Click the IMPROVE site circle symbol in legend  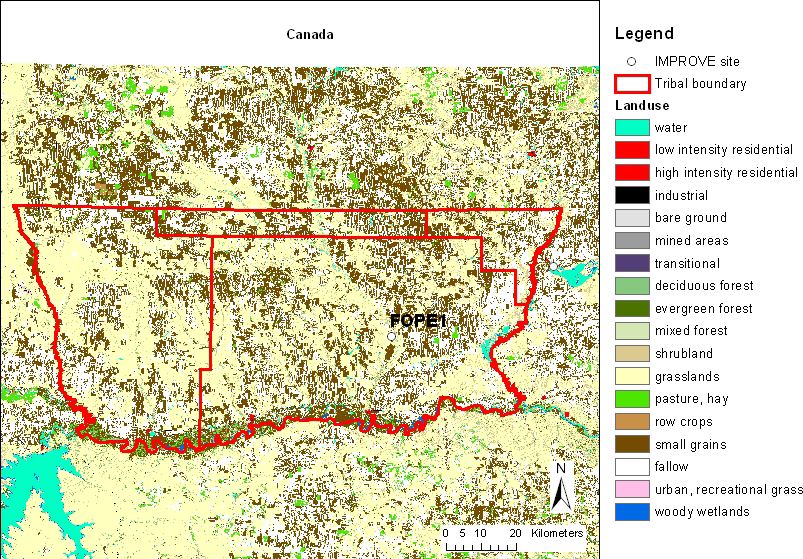[x=631, y=61]
